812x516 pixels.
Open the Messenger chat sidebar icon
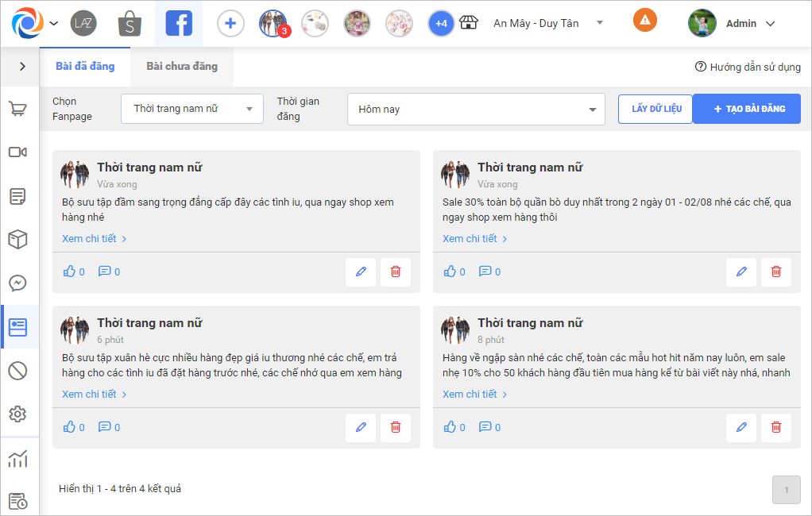coord(18,283)
